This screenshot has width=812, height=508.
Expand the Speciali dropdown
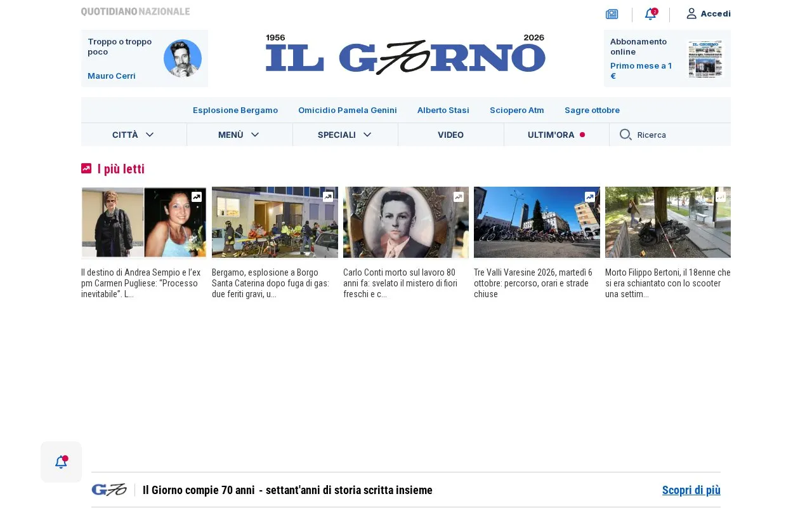pyautogui.click(x=345, y=135)
